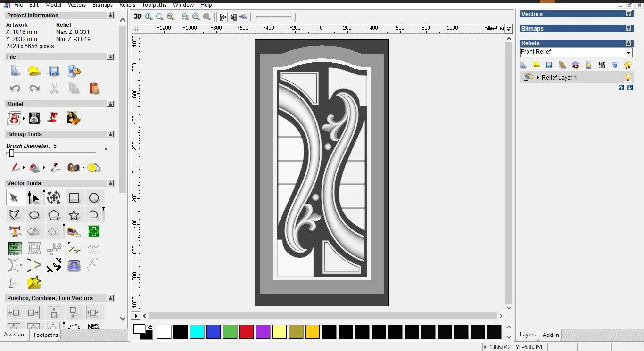Screen dimensions: 644x351
Task: Select the Create Vector Text tool
Action: pos(15,232)
